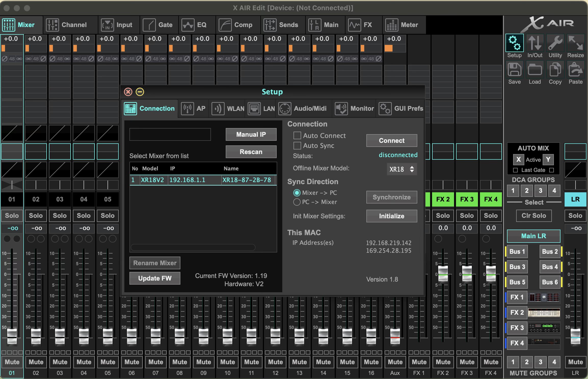This screenshot has width=588, height=379.
Task: Click the Load folder icon
Action: click(534, 70)
